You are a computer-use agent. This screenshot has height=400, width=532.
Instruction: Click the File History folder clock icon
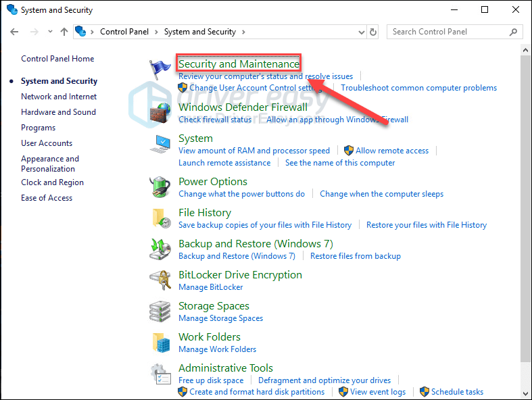click(x=161, y=218)
